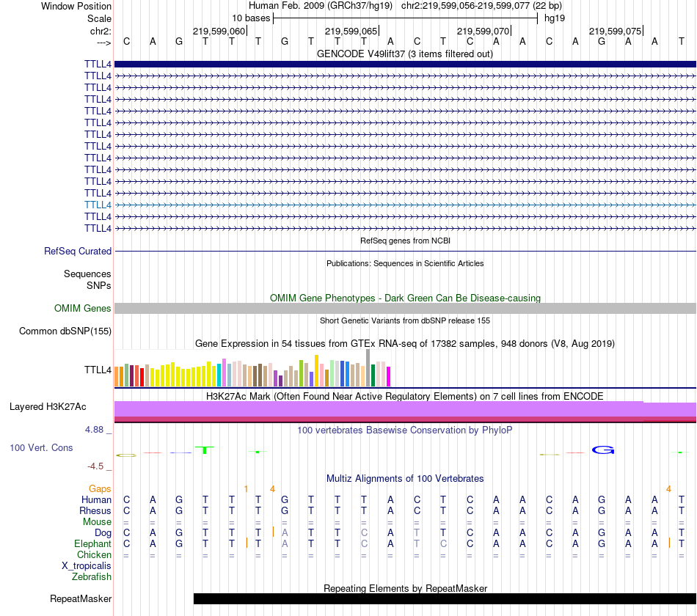Screen dimensions: 697x616
Task: Open Repeating Elements by RepeatMasker title
Action: [x=405, y=588]
